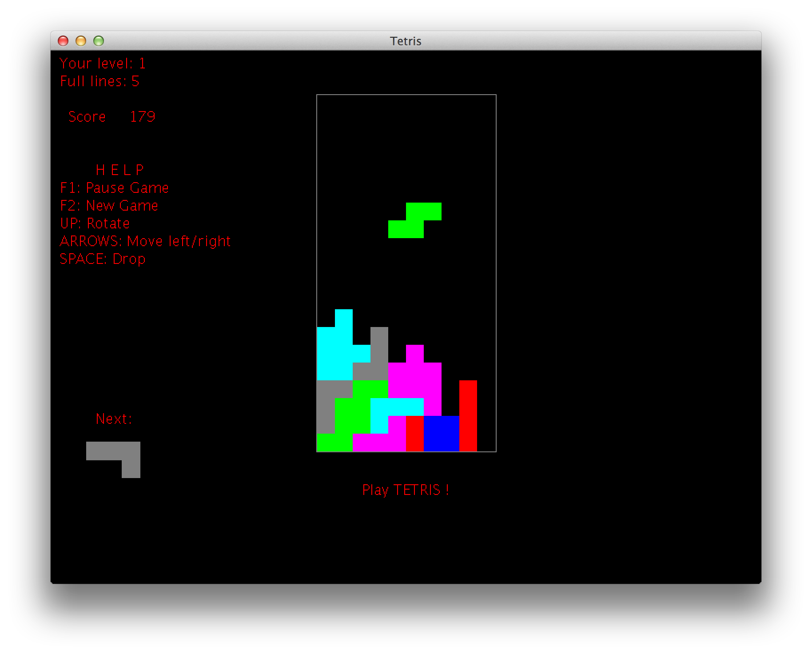Click the H E L P heading
812x654 pixels.
click(x=119, y=170)
